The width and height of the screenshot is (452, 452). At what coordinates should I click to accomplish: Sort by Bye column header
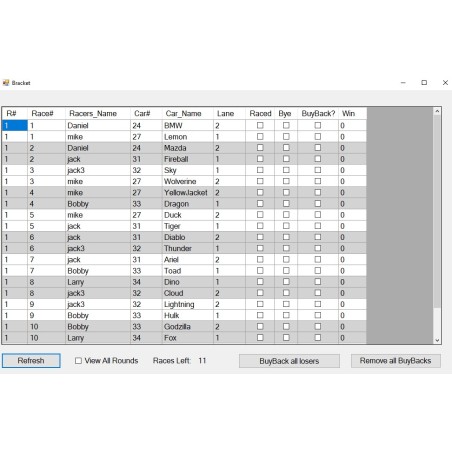coord(286,113)
